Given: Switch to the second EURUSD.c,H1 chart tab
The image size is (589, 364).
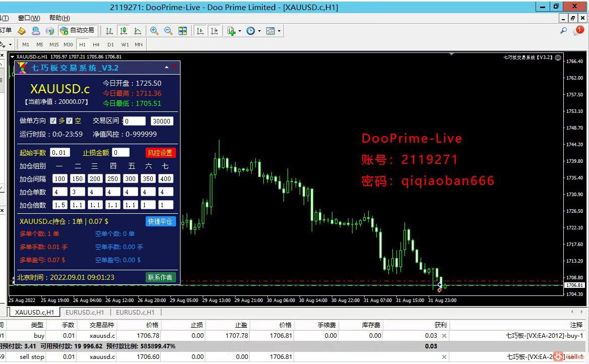Looking at the screenshot, I should click(135, 312).
